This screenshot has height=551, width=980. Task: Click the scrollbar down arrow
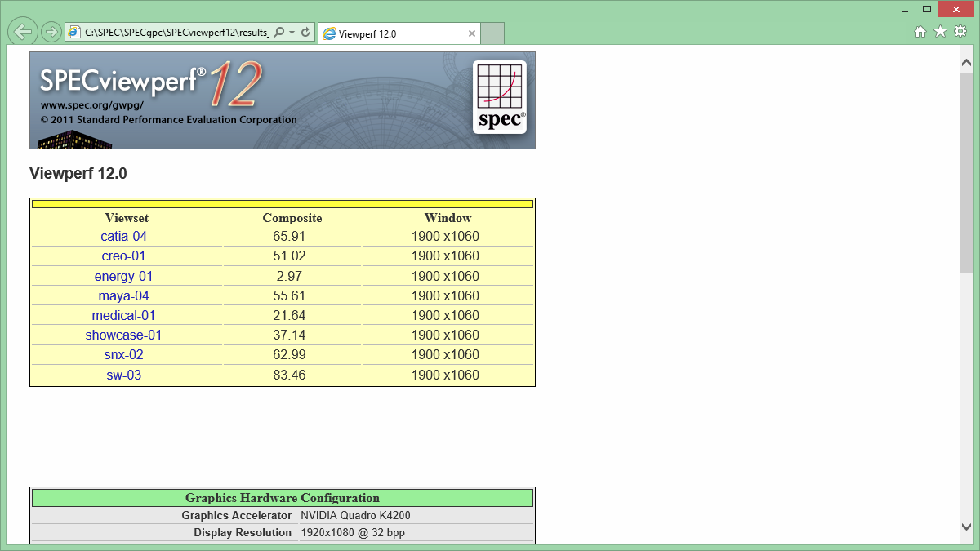[x=966, y=527]
